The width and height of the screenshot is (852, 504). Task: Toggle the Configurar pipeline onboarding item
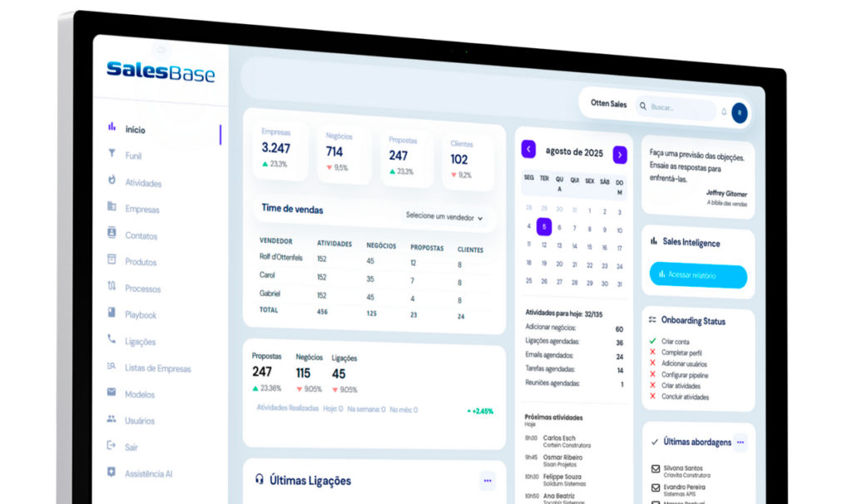click(652, 375)
